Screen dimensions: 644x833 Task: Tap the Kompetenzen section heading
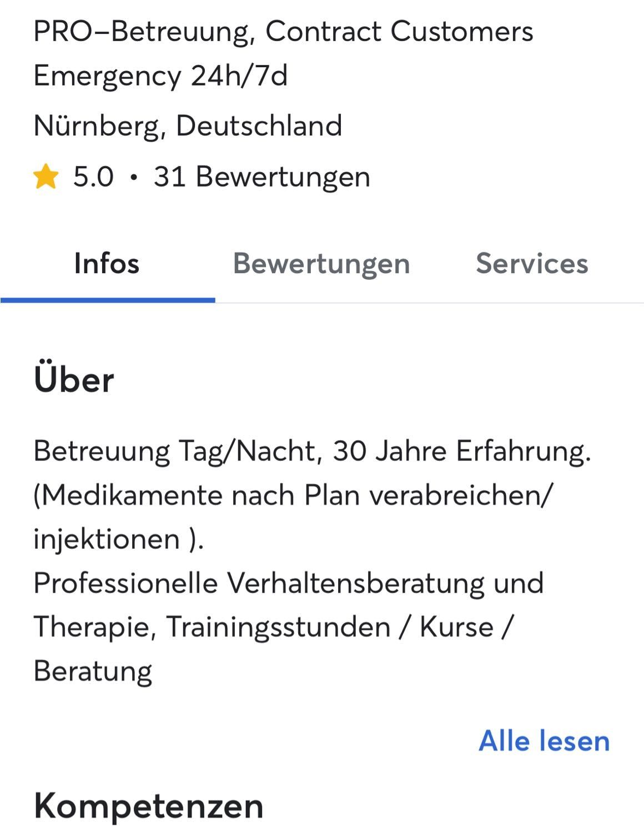(149, 806)
